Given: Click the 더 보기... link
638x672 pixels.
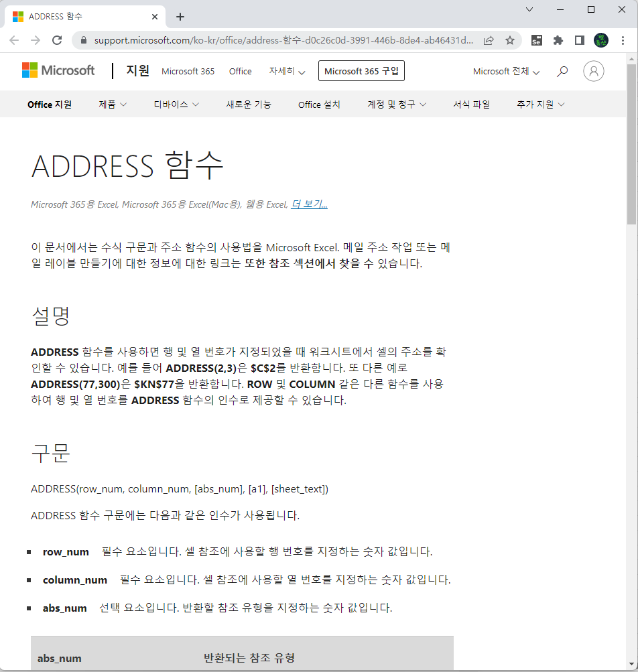Looking at the screenshot, I should 309,204.
